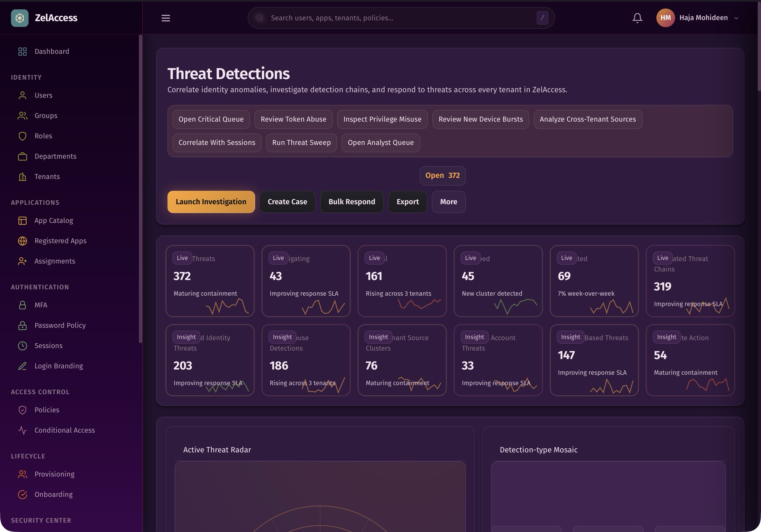
Task: Click the hamburger menu icon
Action: pos(165,18)
